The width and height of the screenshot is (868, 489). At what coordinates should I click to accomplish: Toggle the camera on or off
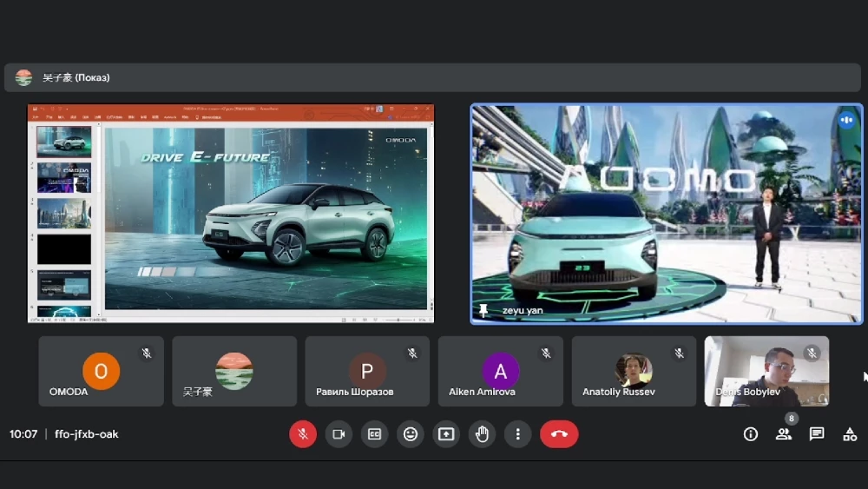339,434
